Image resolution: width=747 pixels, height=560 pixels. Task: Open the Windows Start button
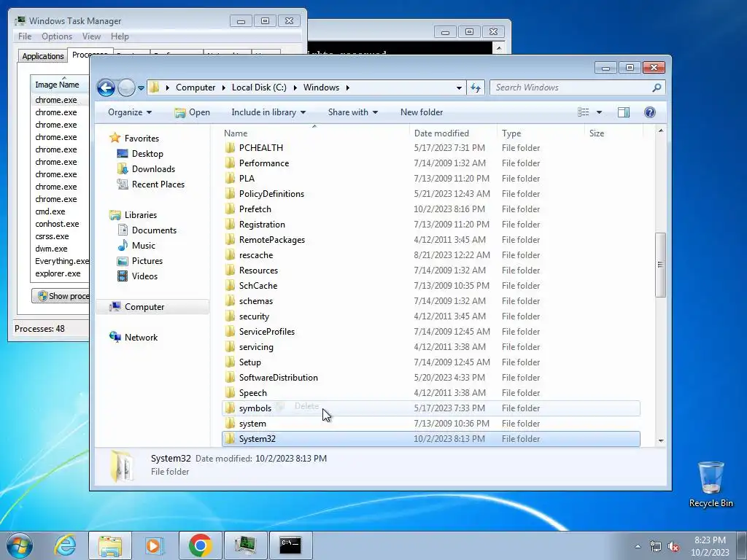(x=20, y=545)
